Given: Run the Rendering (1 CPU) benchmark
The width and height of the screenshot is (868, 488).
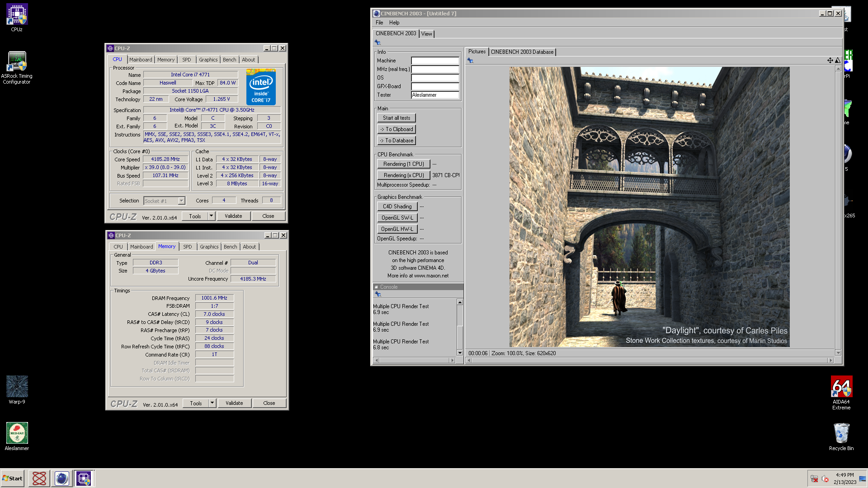Looking at the screenshot, I should coord(403,164).
